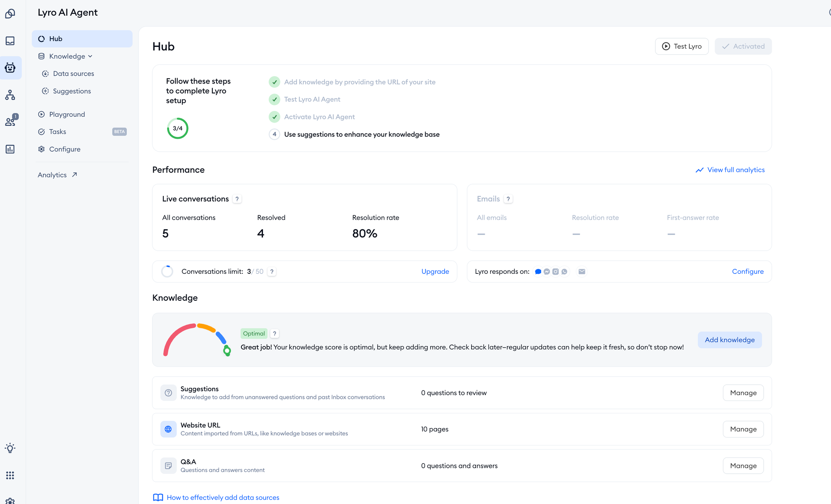The width and height of the screenshot is (831, 504).
Task: Click the Suggestions row question icon
Action: tap(168, 393)
